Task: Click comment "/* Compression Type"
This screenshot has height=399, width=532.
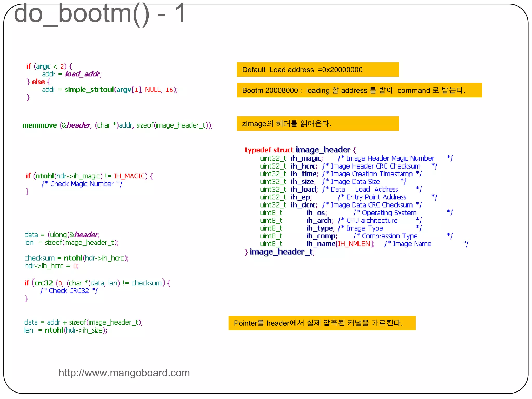Action: click(x=385, y=236)
